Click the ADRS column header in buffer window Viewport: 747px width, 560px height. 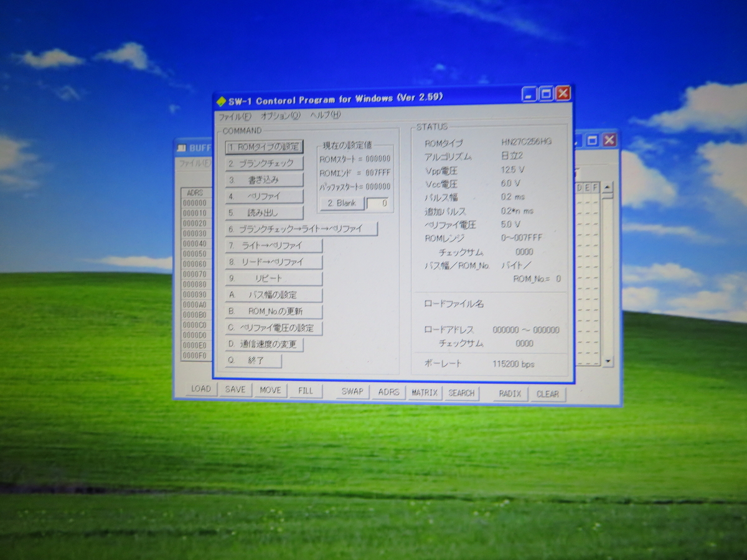(x=195, y=193)
